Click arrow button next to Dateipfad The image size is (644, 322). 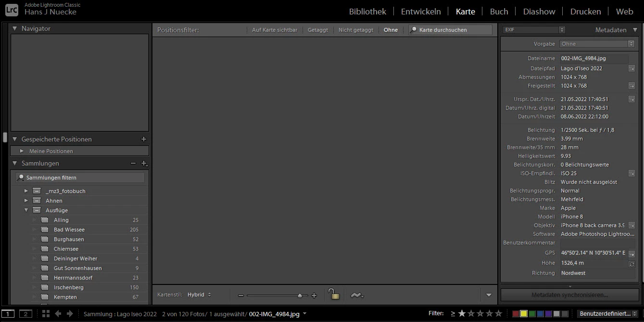point(631,68)
